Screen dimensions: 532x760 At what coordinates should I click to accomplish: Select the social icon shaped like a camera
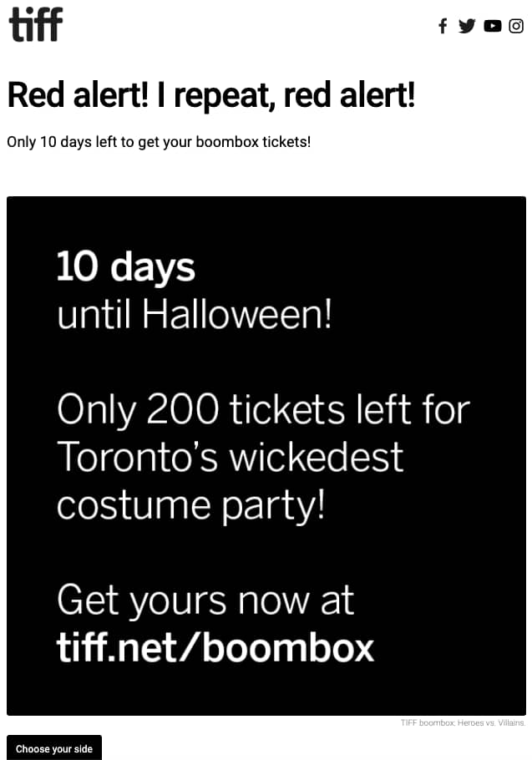pos(516,26)
